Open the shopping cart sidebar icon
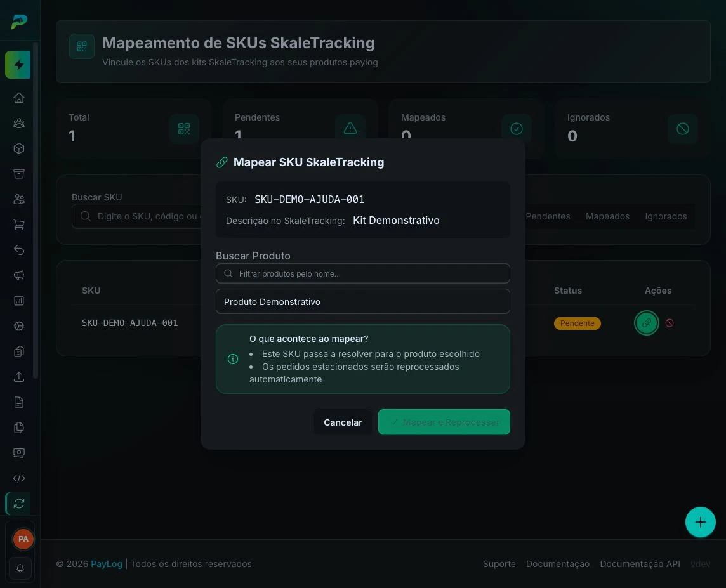This screenshot has width=726, height=588. click(x=19, y=225)
